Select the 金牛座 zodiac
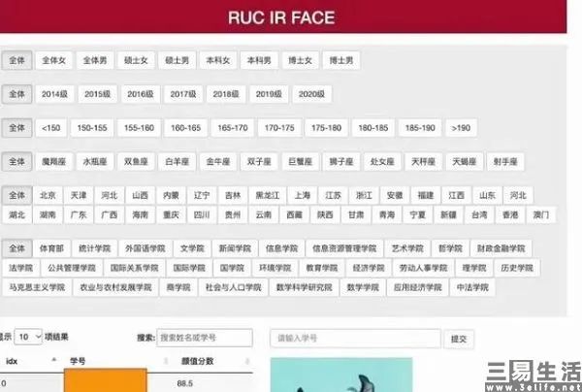The height and width of the screenshot is (392, 582). (x=218, y=162)
